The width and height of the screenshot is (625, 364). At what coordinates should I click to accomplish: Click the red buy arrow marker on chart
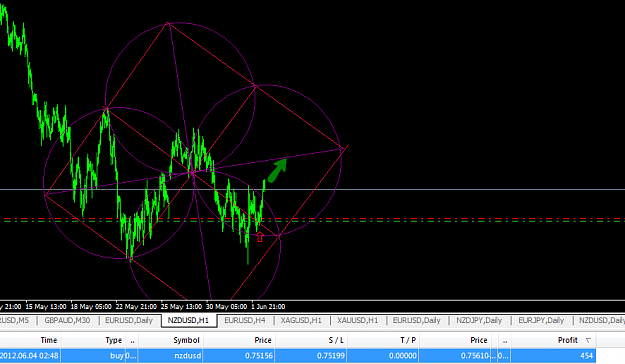click(260, 237)
